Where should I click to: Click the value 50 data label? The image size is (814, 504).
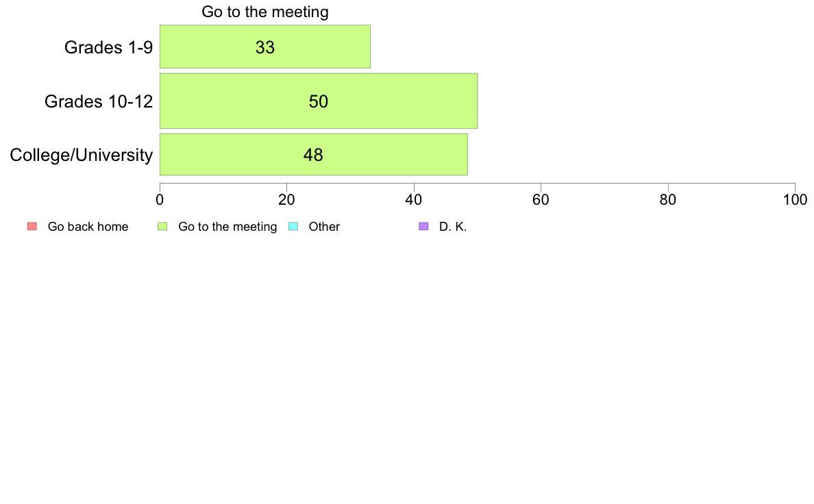(x=318, y=101)
